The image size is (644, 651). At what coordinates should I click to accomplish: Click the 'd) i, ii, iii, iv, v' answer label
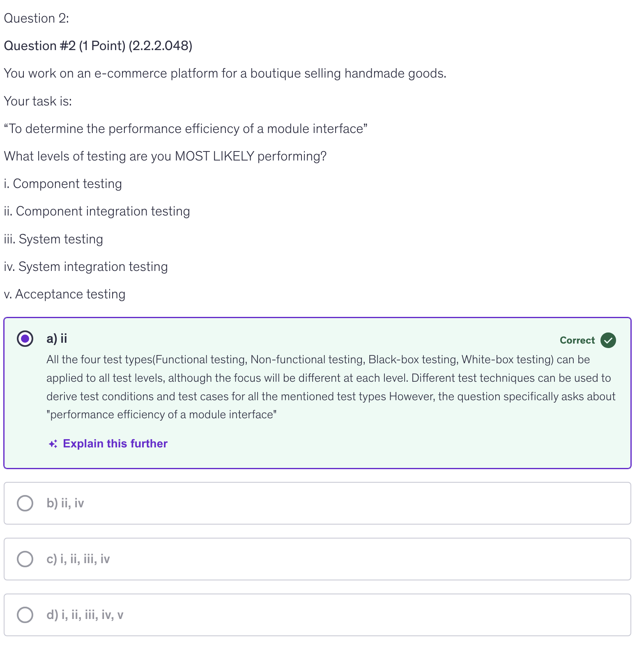(85, 615)
